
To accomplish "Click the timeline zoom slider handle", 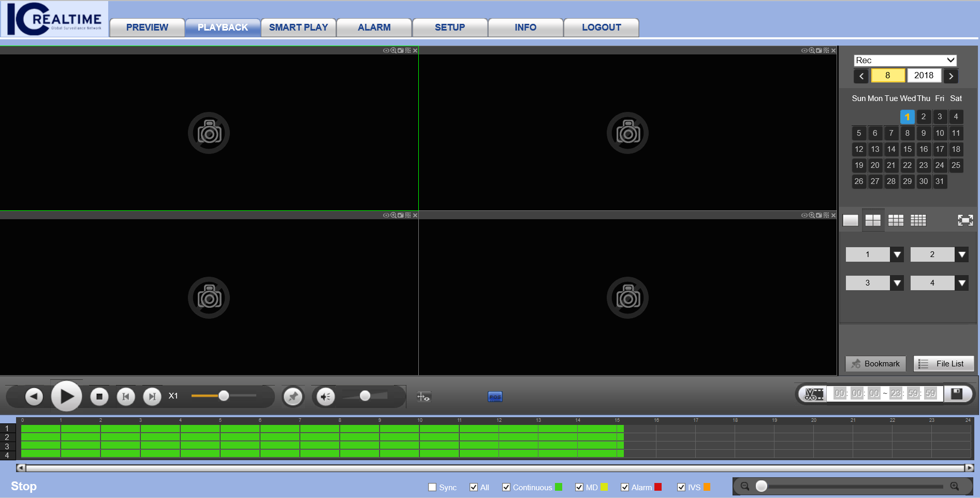I will click(x=761, y=486).
